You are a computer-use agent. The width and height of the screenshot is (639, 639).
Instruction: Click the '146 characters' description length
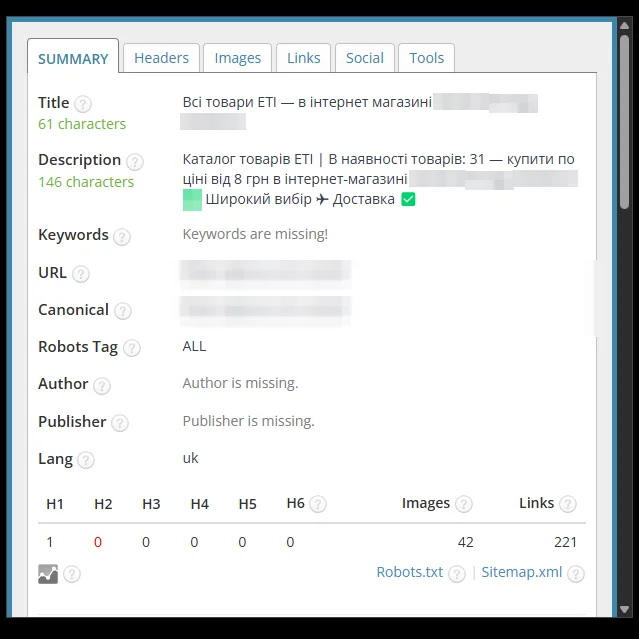tap(86, 182)
